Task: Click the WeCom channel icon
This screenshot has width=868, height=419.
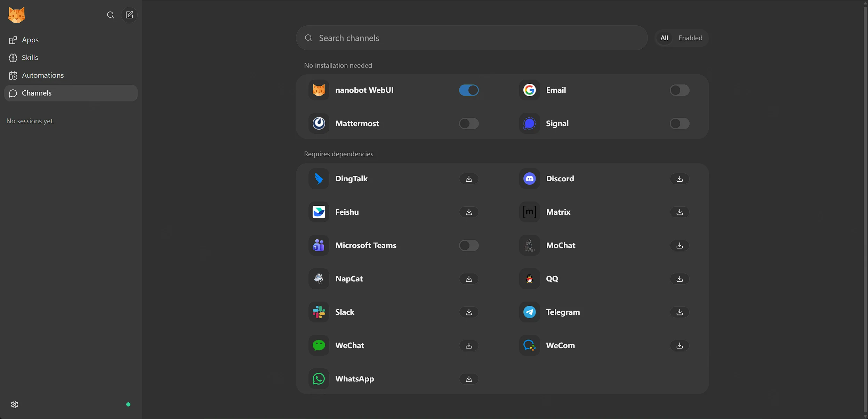Action: click(530, 345)
